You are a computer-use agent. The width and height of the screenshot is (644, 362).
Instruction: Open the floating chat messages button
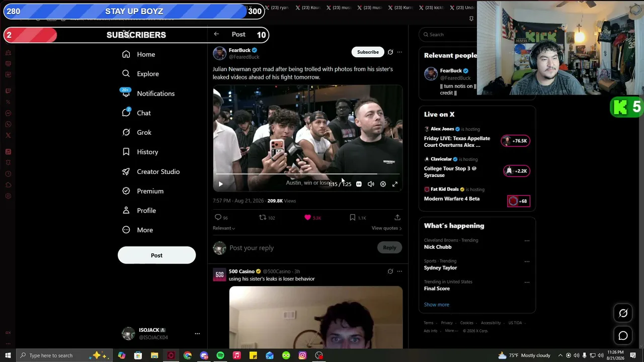pos(623,335)
